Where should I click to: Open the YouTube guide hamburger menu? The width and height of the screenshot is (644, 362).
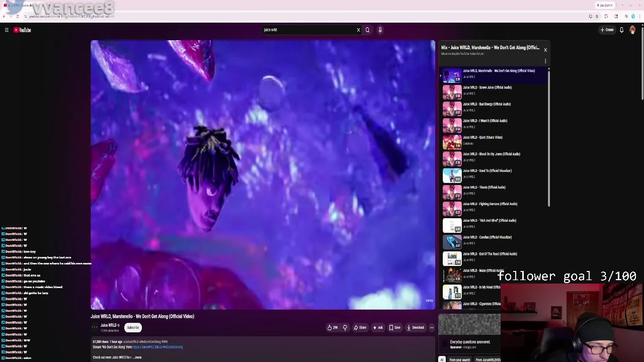click(7, 30)
